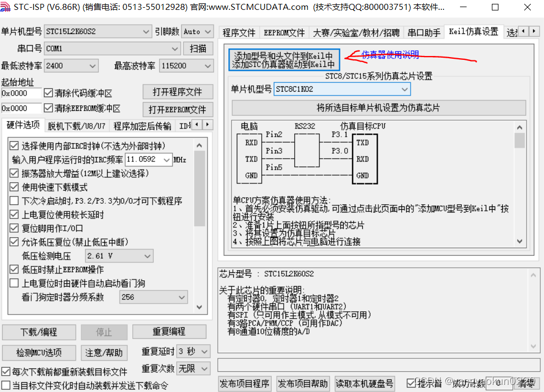Enable 下次冷启动时P3.2/P3.3为0/0 option
The width and height of the screenshot is (544, 392).
tap(14, 200)
